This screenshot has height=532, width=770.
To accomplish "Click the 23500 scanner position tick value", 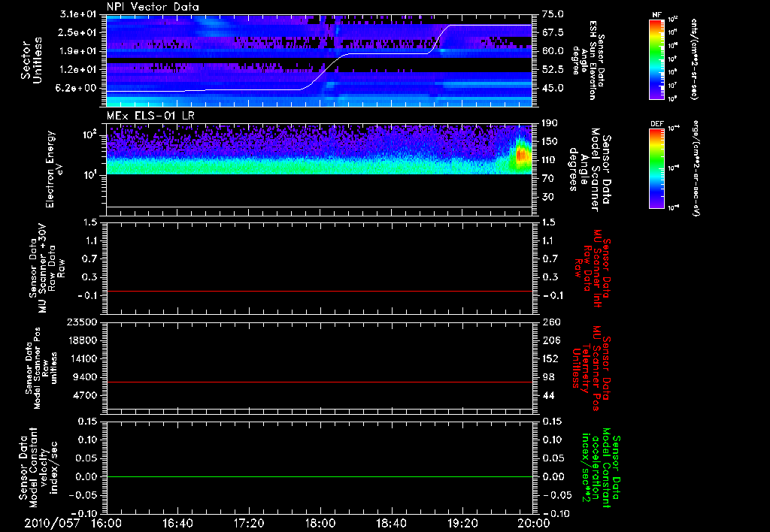I will coord(83,322).
